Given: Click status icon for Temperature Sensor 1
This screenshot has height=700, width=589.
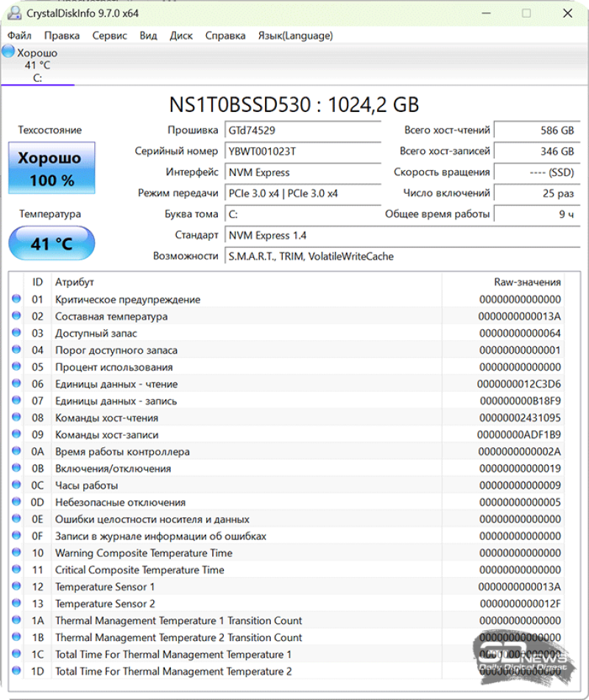Looking at the screenshot, I should point(16,587).
